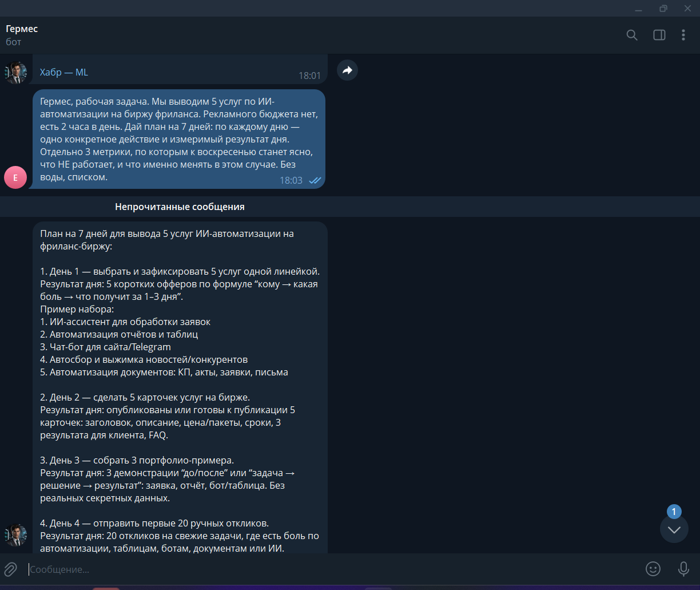Focus the Сообщение... input field
The height and width of the screenshot is (590, 700).
332,569
